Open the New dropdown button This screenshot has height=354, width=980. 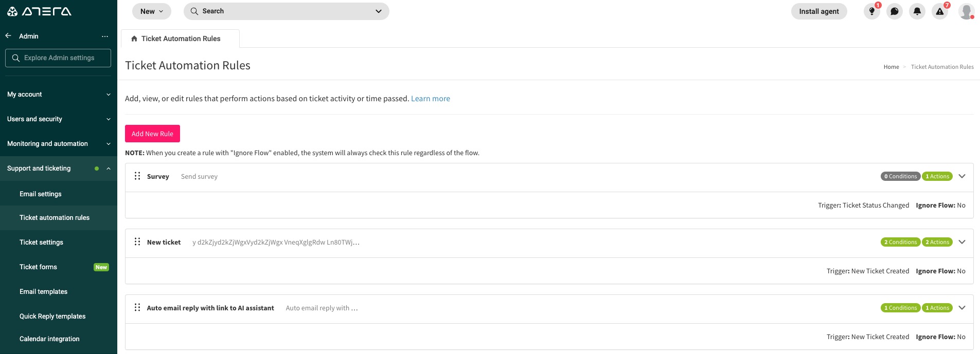[151, 11]
